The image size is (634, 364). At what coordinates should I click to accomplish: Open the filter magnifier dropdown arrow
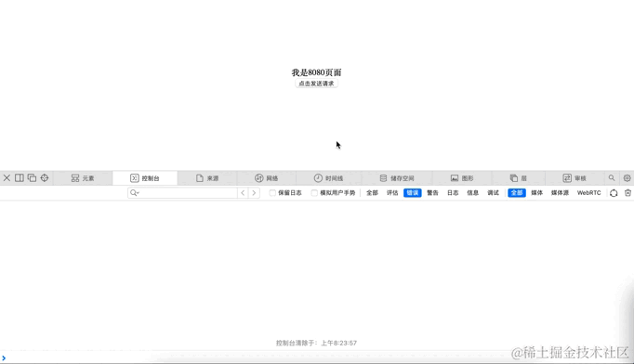pos(135,193)
